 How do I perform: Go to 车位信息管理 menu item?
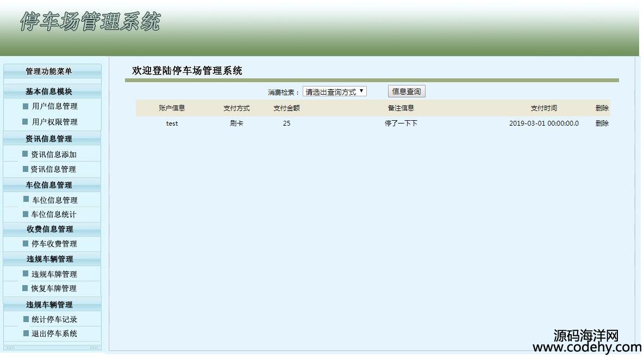(54, 200)
